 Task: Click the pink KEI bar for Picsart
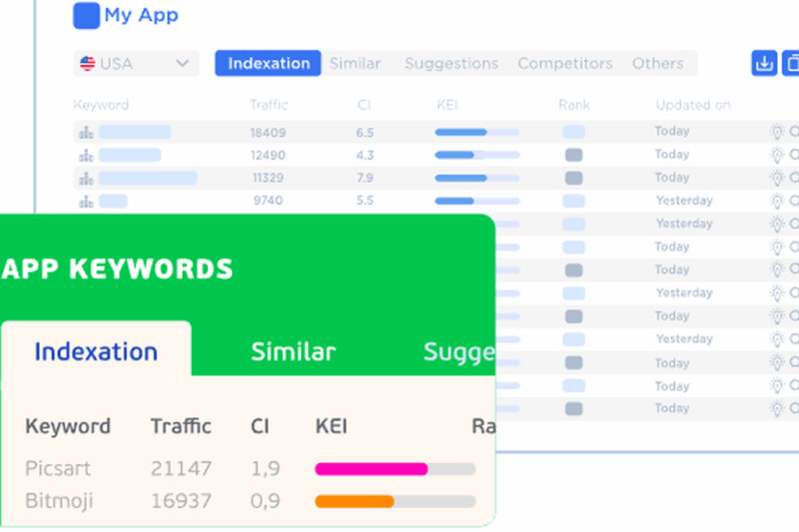372,469
